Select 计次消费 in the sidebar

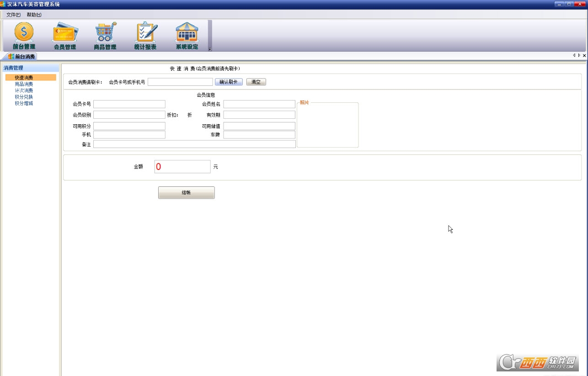pyautogui.click(x=24, y=90)
